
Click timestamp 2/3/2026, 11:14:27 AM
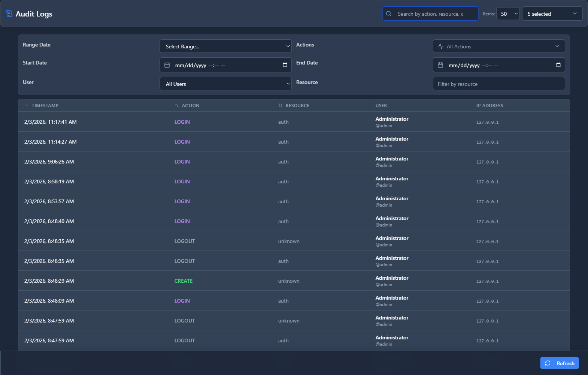[x=51, y=142]
